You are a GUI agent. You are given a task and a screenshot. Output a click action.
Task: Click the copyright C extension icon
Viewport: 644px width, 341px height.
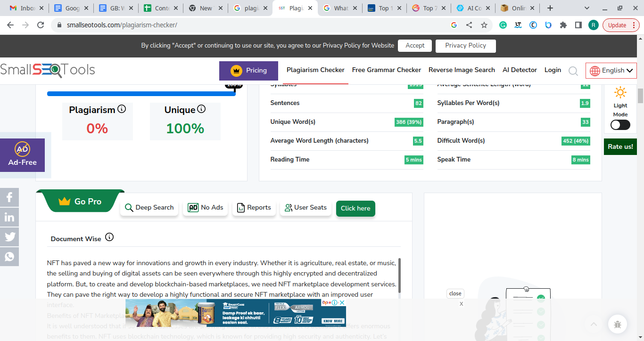533,25
